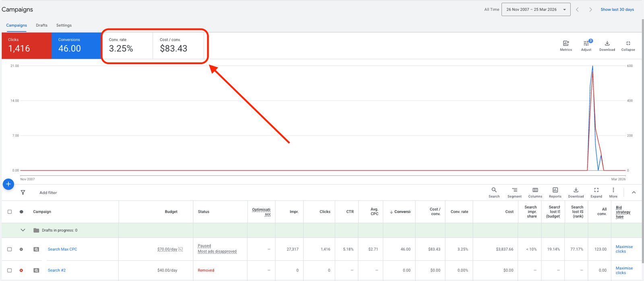Click 77.17% search lost IS rank cell

coord(577,249)
